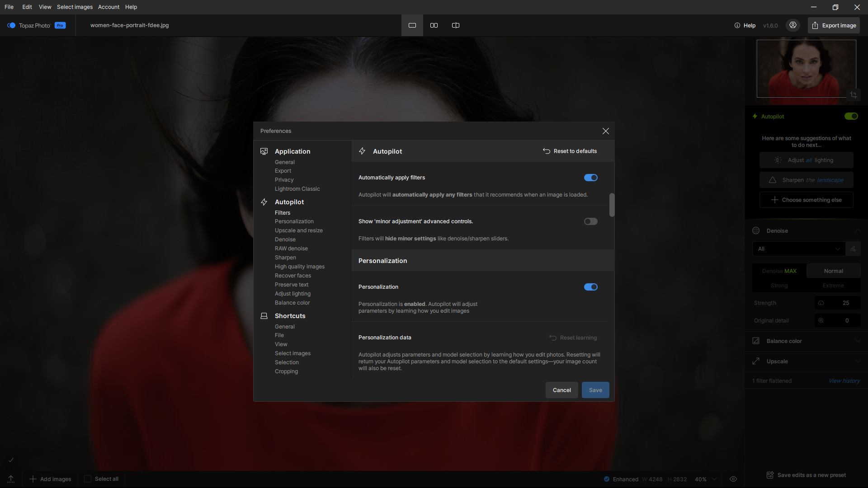Click Export image button

coord(834,25)
